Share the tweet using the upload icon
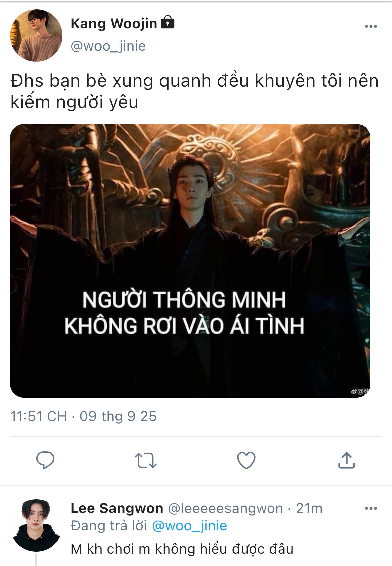The width and height of the screenshot is (392, 566). click(346, 460)
